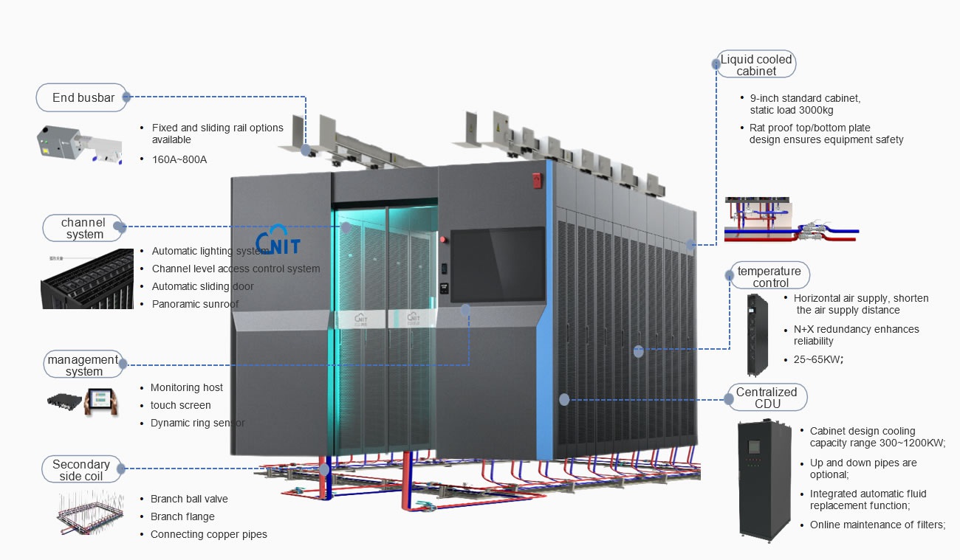Click the Centralized CDU cabinet image
The image size is (960, 560).
tap(765, 478)
